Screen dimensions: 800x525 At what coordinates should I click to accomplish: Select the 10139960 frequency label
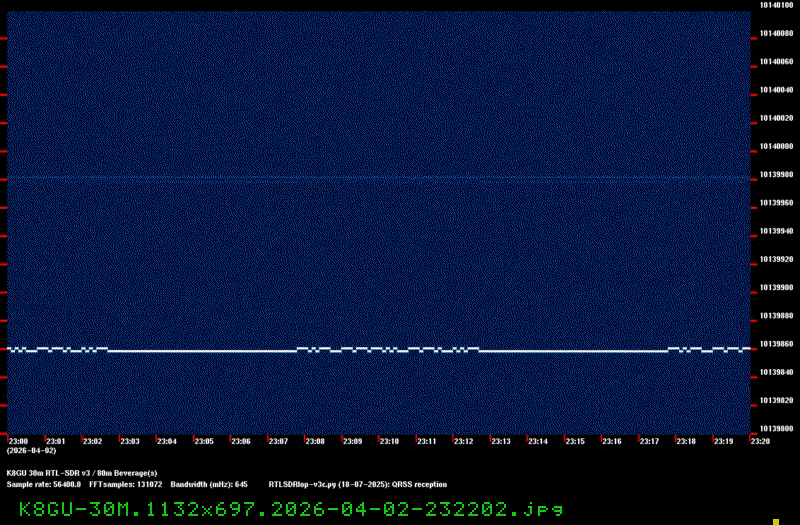777,203
